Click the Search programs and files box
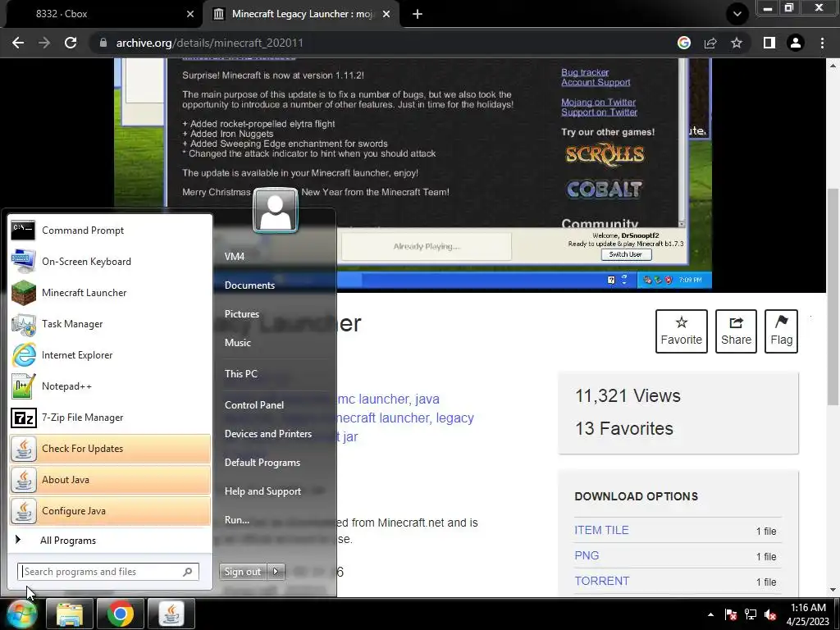The width and height of the screenshot is (840, 630). click(107, 572)
